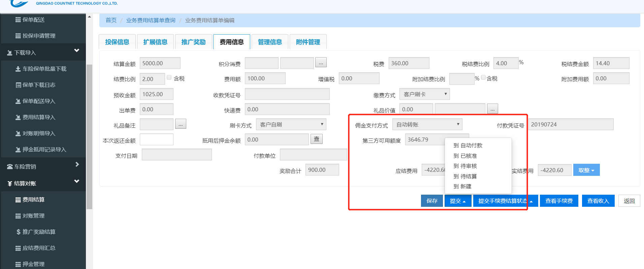Click the ellipsis button next to 积分消费
This screenshot has width=644, height=269.
pyautogui.click(x=321, y=63)
